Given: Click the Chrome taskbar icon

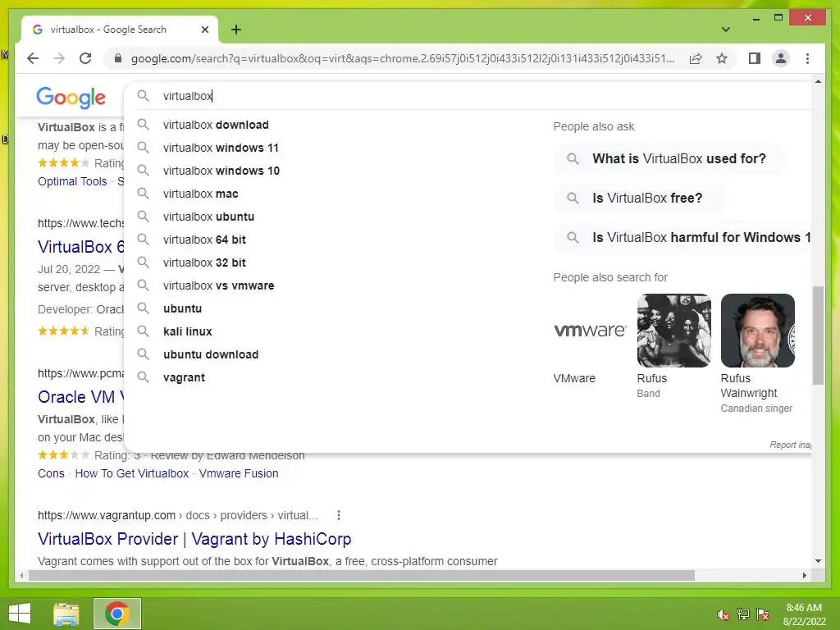Looking at the screenshot, I should pyautogui.click(x=117, y=614).
